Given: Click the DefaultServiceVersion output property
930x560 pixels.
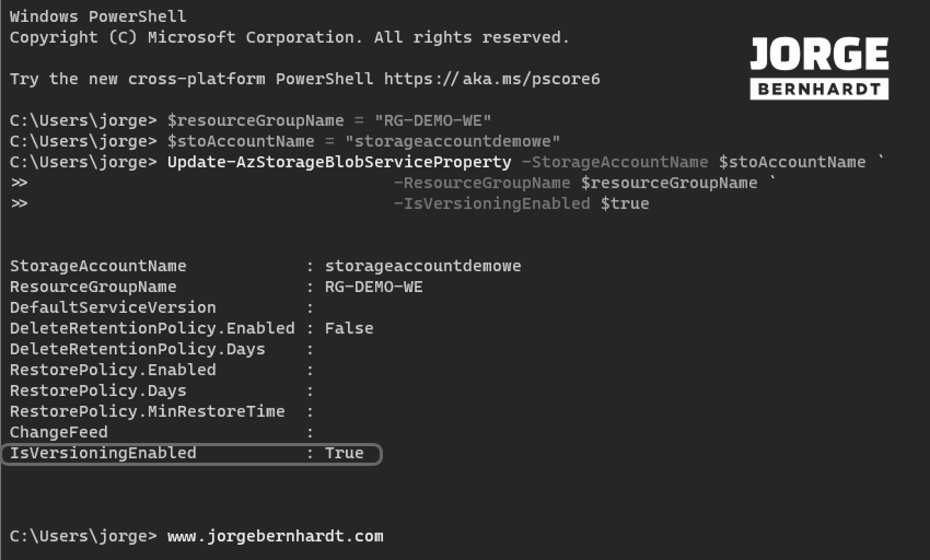Looking at the screenshot, I should tap(113, 308).
